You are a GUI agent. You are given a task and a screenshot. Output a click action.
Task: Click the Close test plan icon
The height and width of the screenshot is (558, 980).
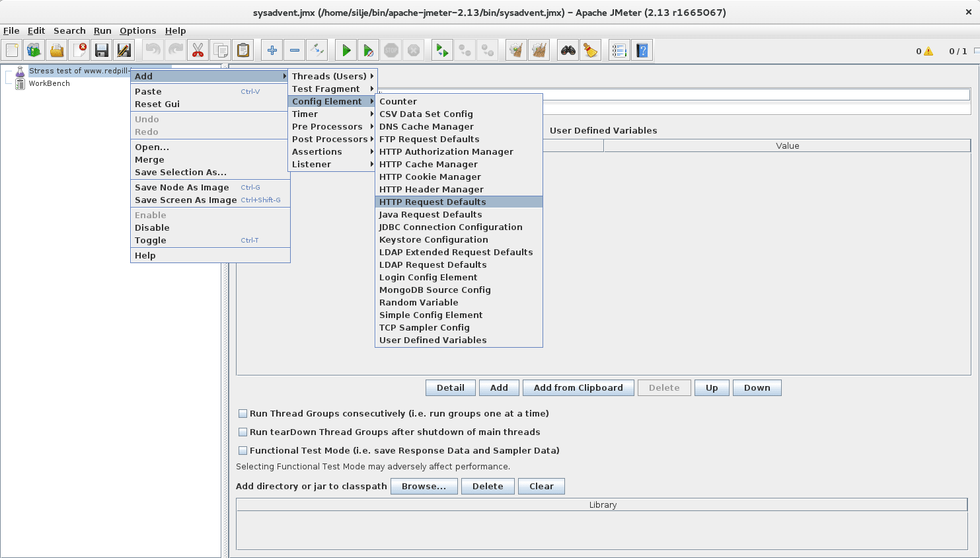coord(79,50)
